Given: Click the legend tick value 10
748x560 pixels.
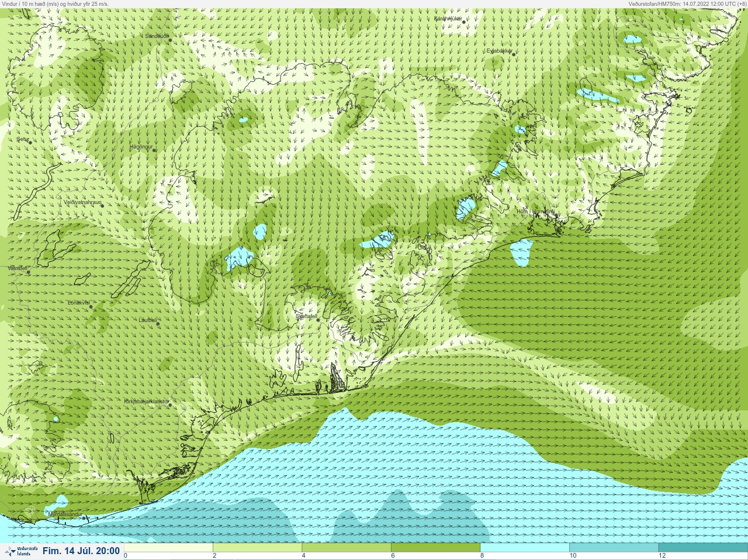Looking at the screenshot, I should [x=573, y=556].
